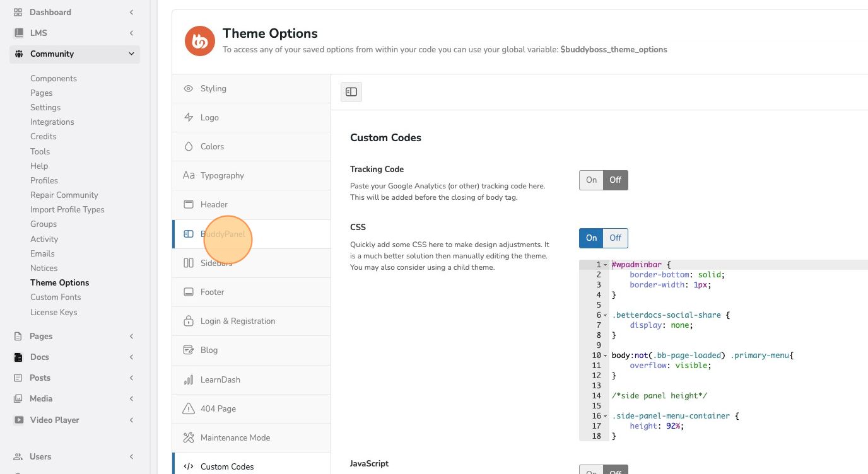This screenshot has width=868, height=474.
Task: Click the BuddyBoss orange logo
Action: pos(200,41)
